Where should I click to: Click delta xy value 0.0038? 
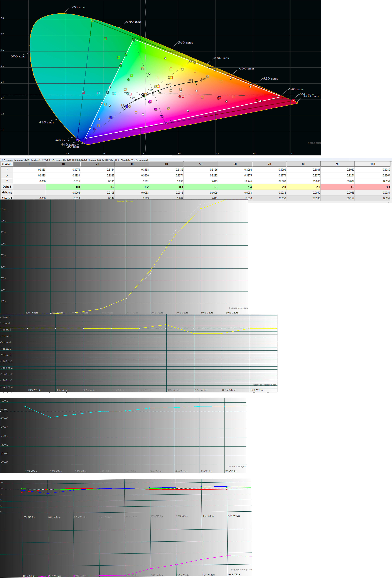[x=269, y=192]
